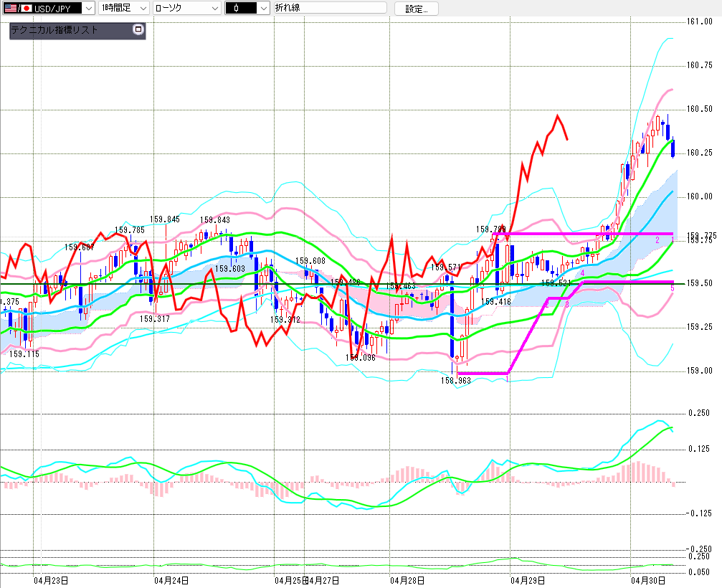Select the 04月29日 date on the time axis
Image resolution: width=722 pixels, height=588 pixels.
(x=526, y=579)
